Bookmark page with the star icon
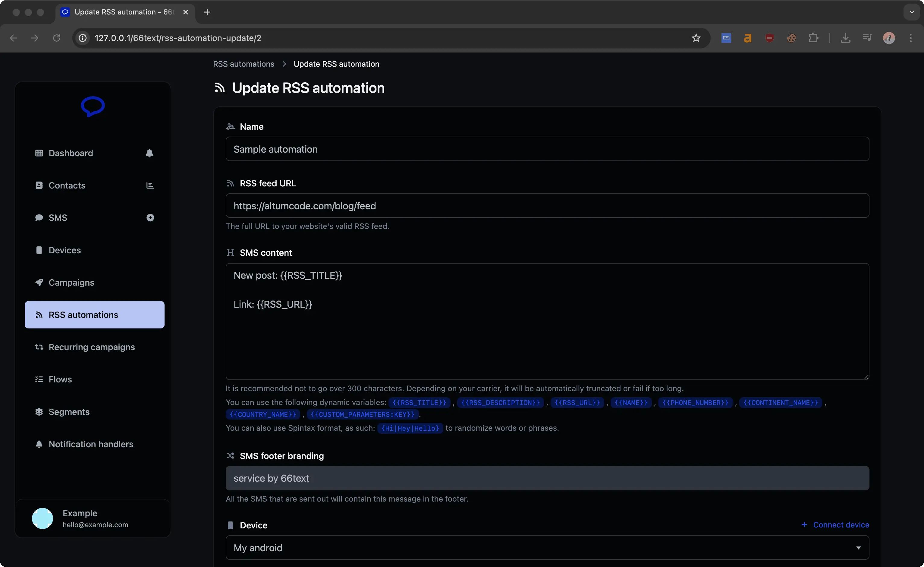Viewport: 924px width, 567px height. coord(696,38)
